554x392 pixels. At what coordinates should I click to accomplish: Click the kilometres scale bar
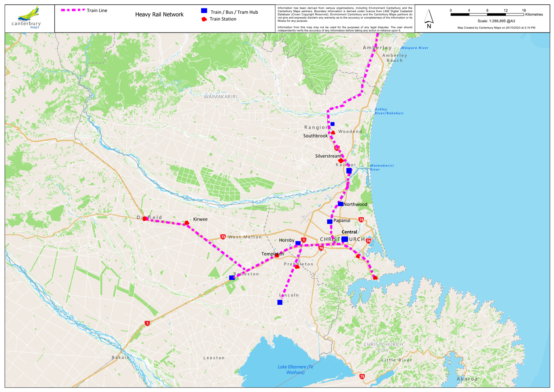click(x=487, y=15)
